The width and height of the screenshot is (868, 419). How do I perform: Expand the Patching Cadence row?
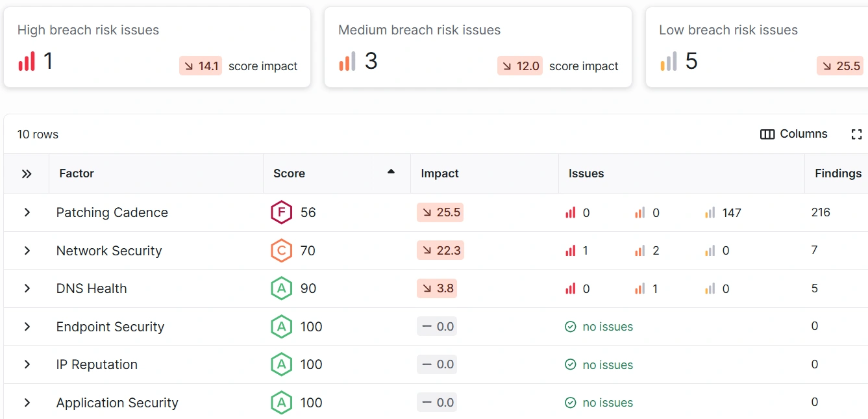pos(27,212)
